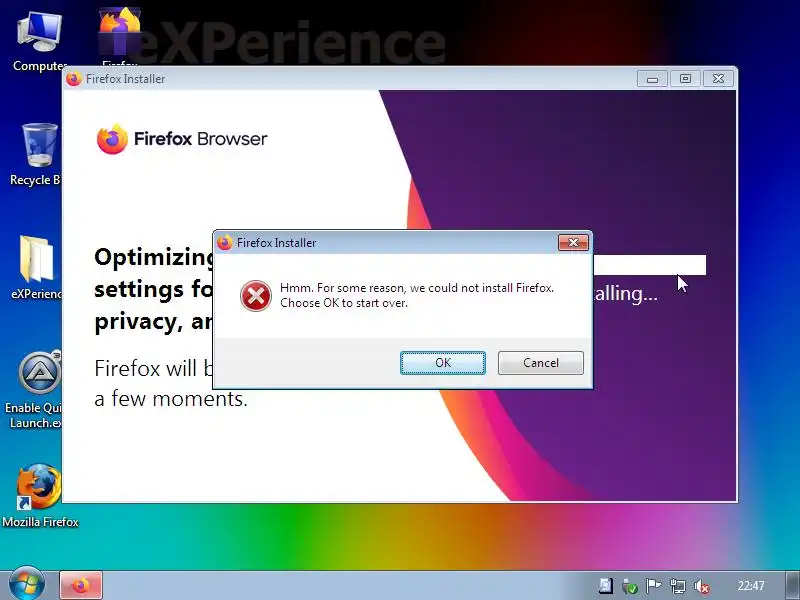Minimize the main Firefox Installer window
Image resolution: width=800 pixels, height=600 pixels.
(x=652, y=79)
